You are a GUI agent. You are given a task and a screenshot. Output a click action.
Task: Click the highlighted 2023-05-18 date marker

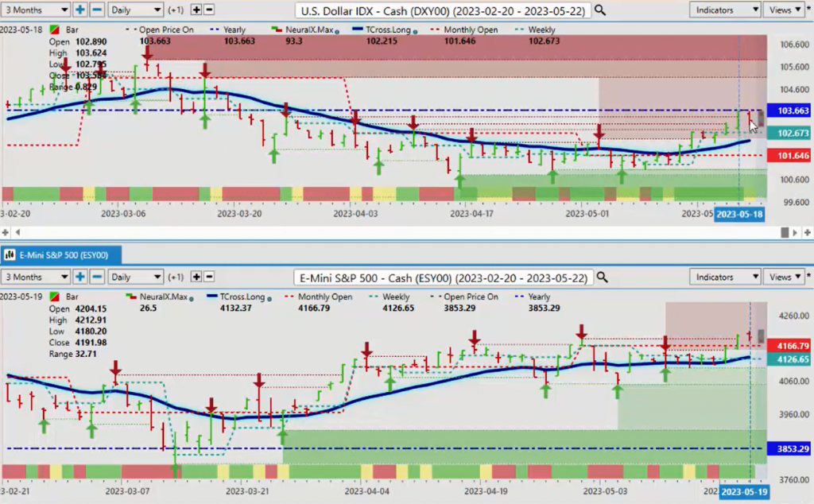click(x=739, y=214)
